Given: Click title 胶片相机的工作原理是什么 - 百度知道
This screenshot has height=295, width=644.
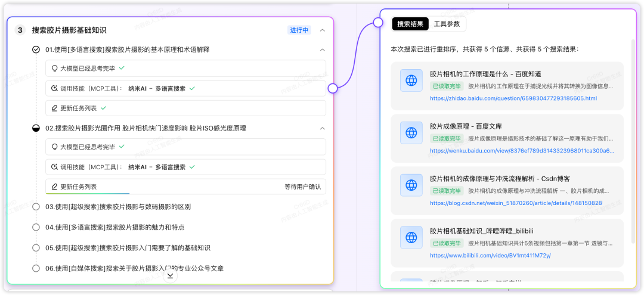Looking at the screenshot, I should pyautogui.click(x=485, y=74).
